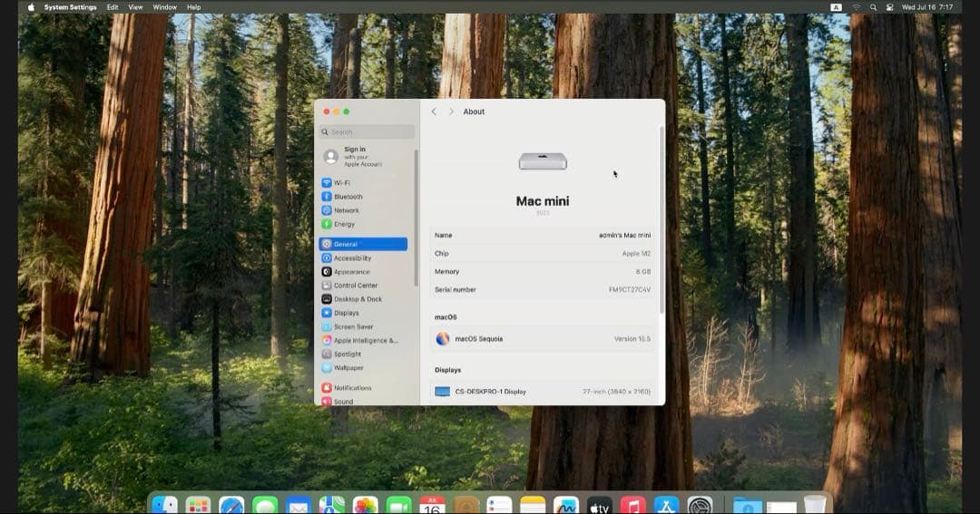Open the System Settings menu in the menu bar
Screen dimensions: 980x514
point(70,7)
